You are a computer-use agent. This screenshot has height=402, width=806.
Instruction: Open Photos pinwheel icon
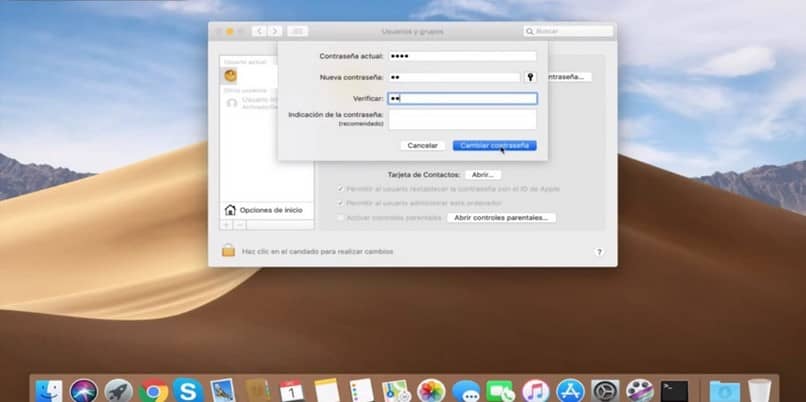[x=431, y=391]
